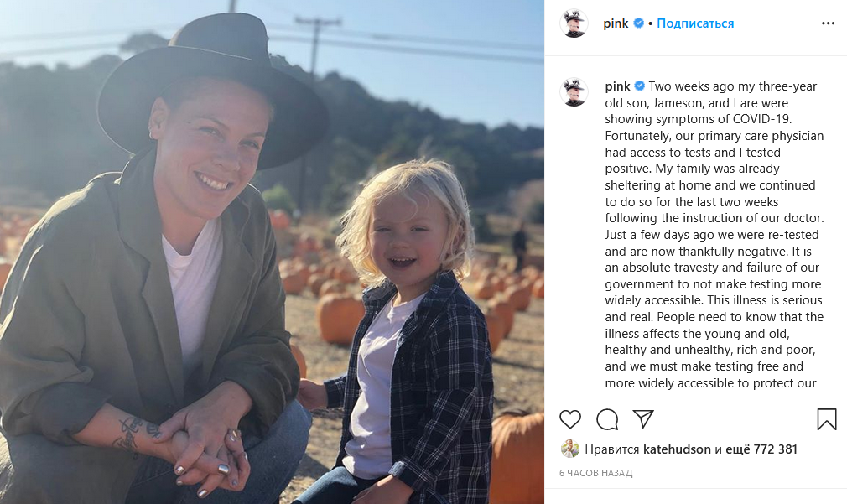Click the verified badge in the header

point(638,23)
